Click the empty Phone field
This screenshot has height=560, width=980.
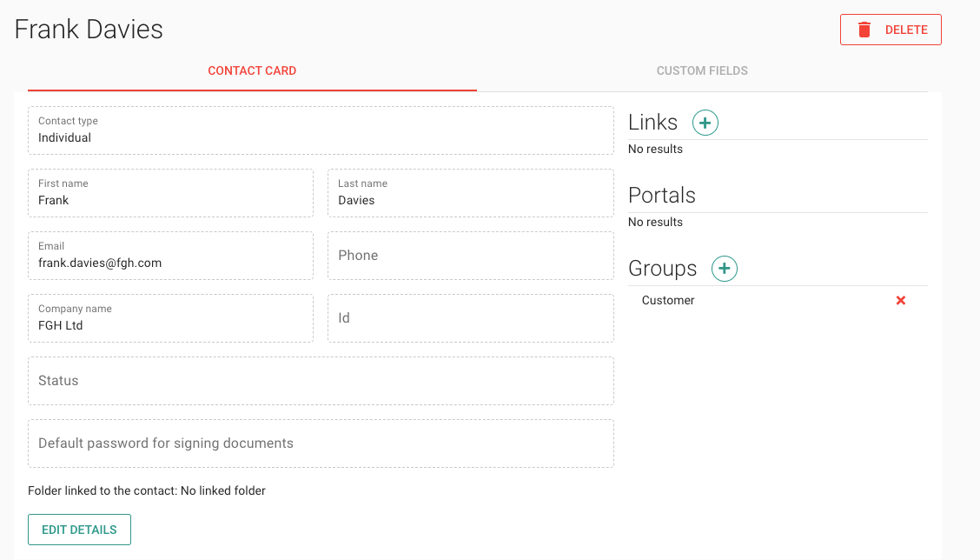470,256
